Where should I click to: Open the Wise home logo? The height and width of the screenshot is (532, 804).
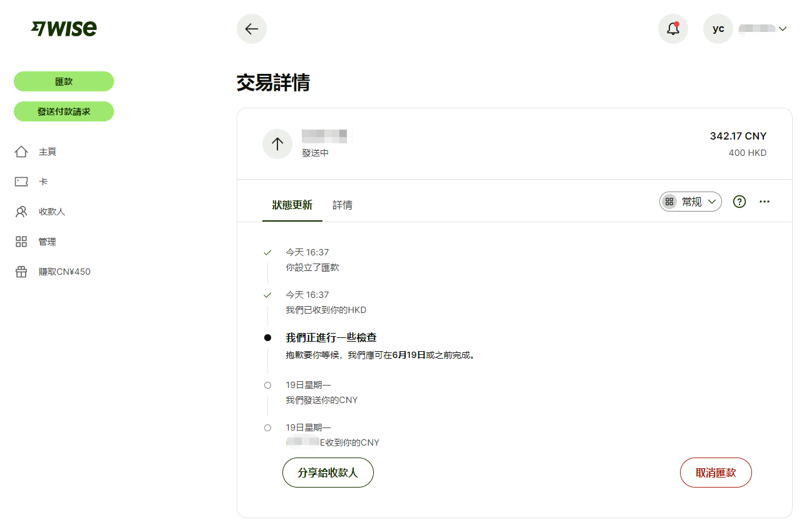(x=64, y=28)
